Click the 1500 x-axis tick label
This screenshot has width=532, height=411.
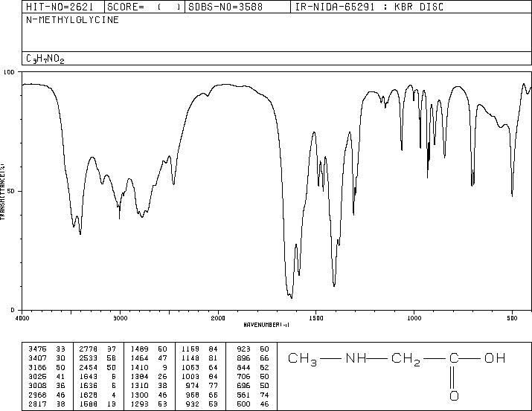[316, 318]
